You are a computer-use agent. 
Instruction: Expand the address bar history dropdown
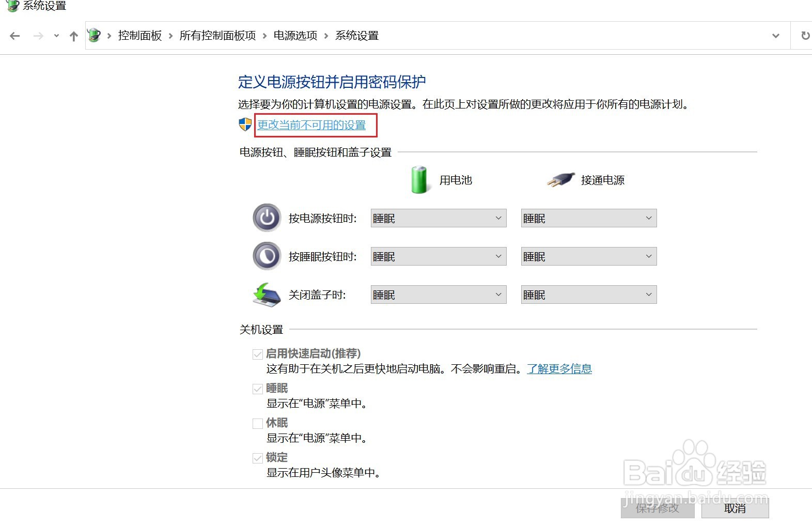pyautogui.click(x=776, y=36)
